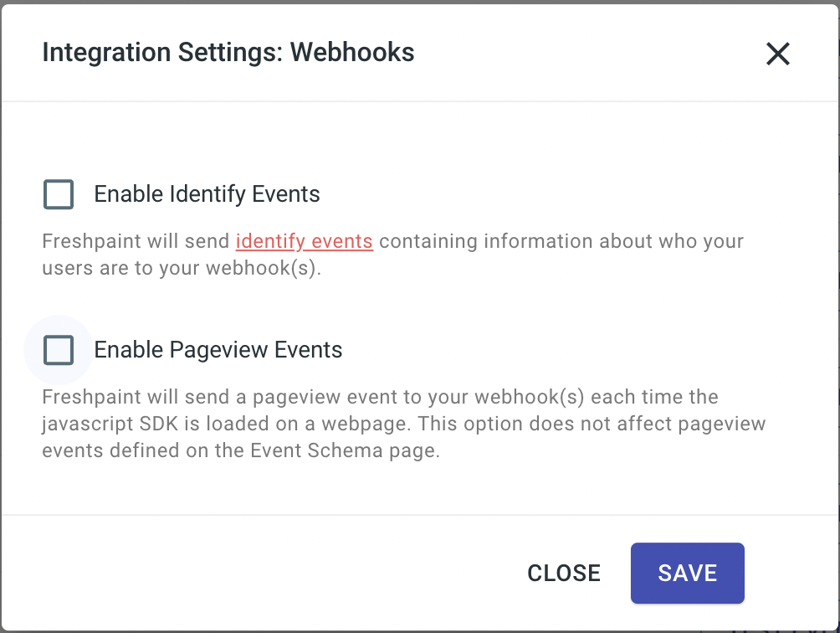
Task: Click the empty footer area left of CLOSE
Action: [x=251, y=573]
